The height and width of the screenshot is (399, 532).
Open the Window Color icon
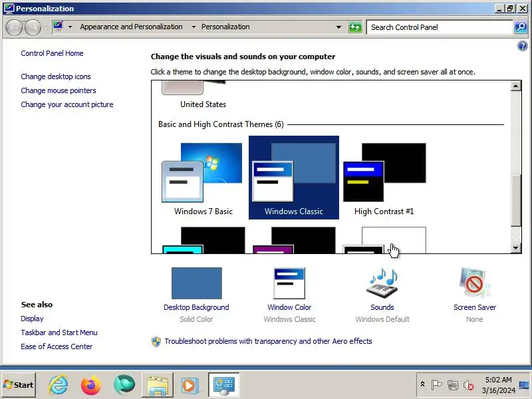pos(289,283)
